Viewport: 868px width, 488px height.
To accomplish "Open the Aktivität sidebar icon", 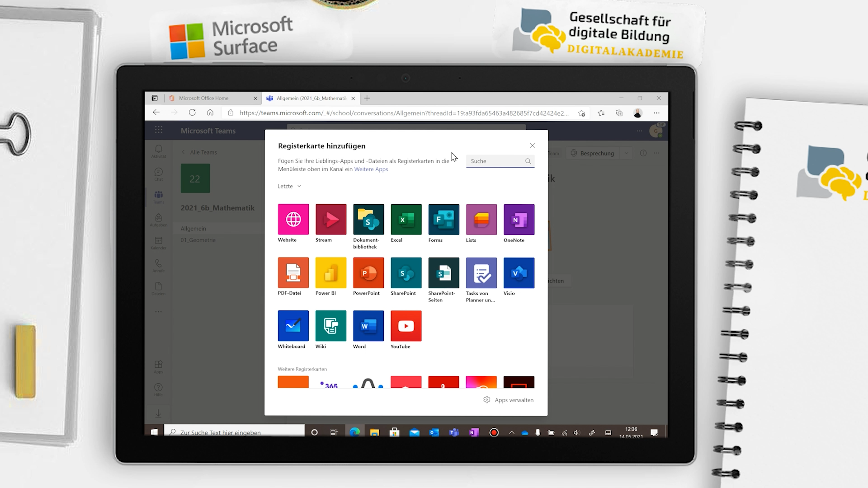I will coord(158,151).
